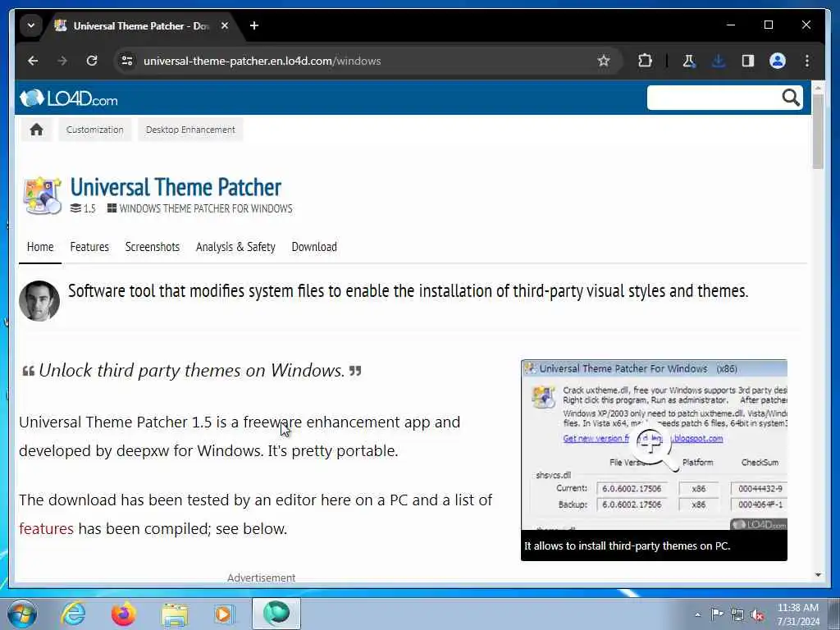
Task: Enlarge the Universal Theme Patcher screenshot
Action: tap(654, 445)
